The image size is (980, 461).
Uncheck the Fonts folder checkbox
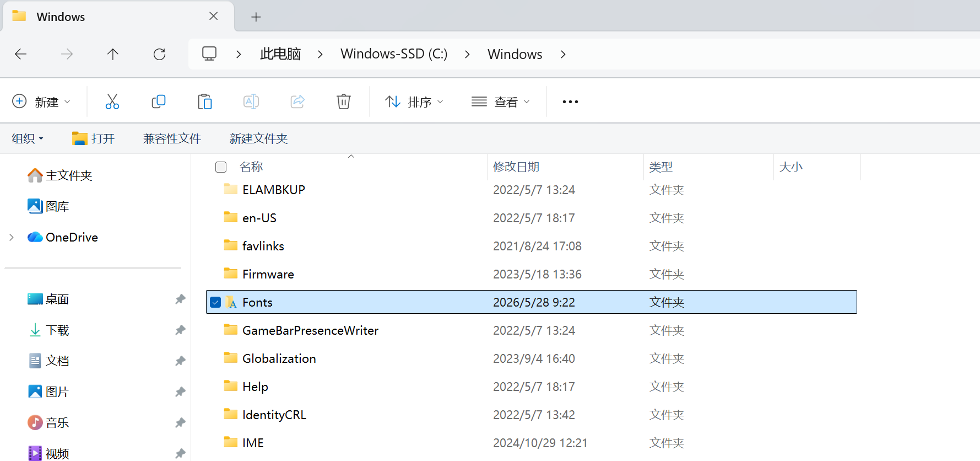point(215,302)
